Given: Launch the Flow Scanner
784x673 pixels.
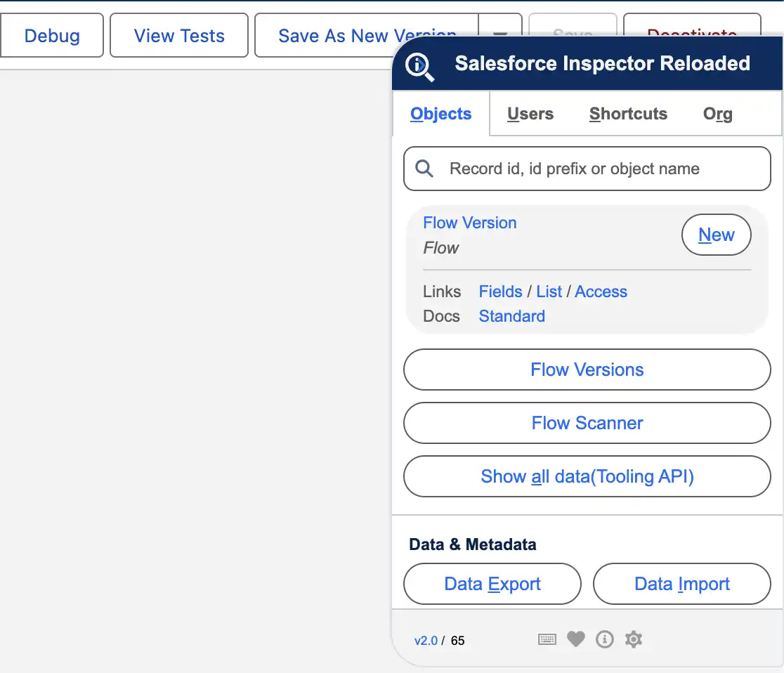Looking at the screenshot, I should point(587,423).
